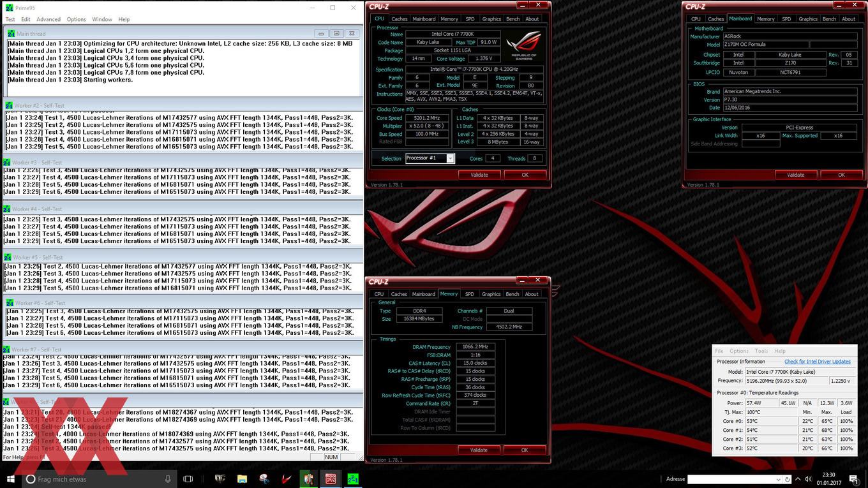Launch the ROG icon on the taskbar
The height and width of the screenshot is (488, 868).
[220, 479]
